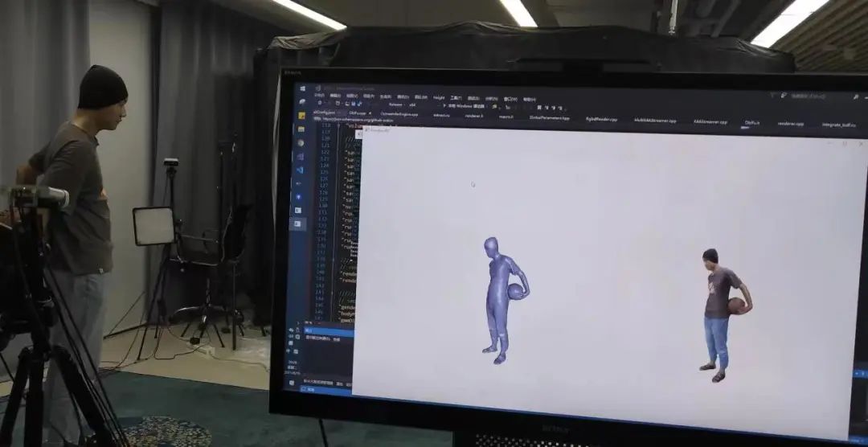Open the blue VS Code taskbar icon
The width and height of the screenshot is (868, 447).
[x=300, y=170]
